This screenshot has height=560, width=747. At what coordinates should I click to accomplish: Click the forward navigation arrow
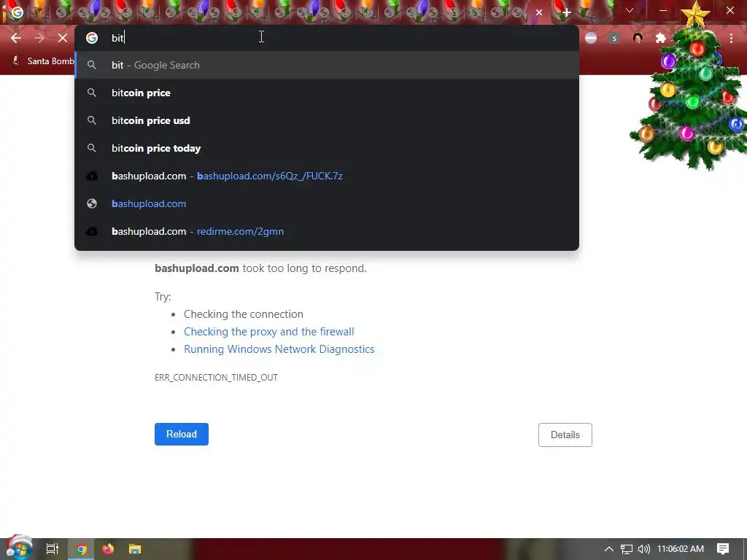(x=39, y=38)
